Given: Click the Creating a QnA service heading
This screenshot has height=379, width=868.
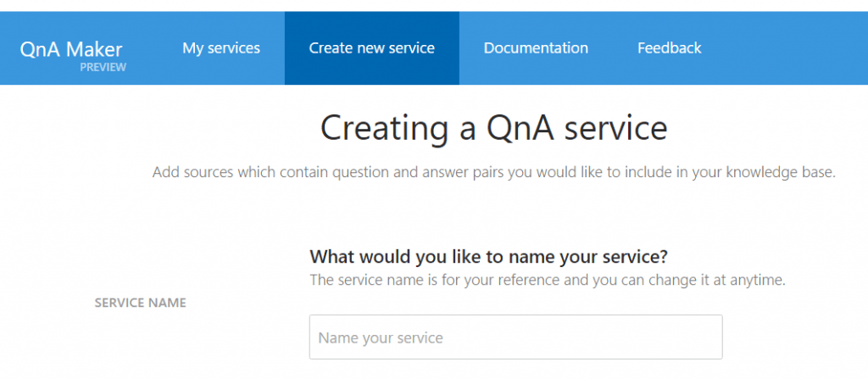Looking at the screenshot, I should 494,128.
